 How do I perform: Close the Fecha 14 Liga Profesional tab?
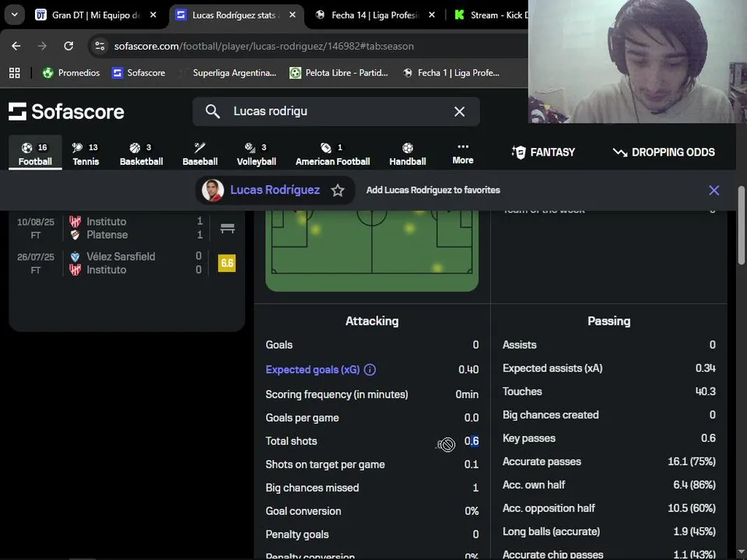pyautogui.click(x=432, y=16)
